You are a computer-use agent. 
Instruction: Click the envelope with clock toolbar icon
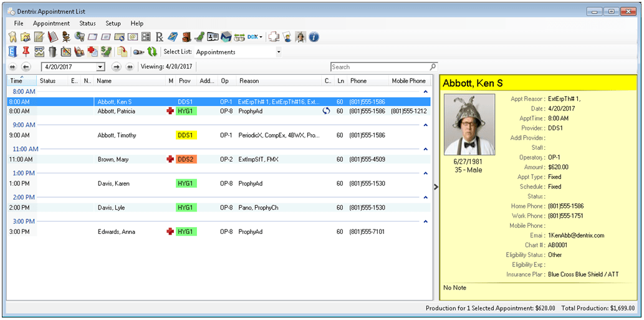tap(120, 37)
